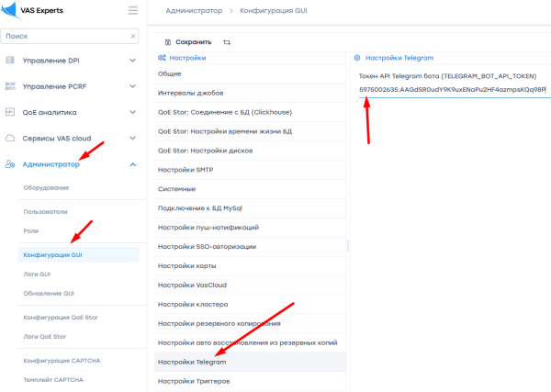Click Администратор breadcrumb link
This screenshot has height=392, width=551.
[x=195, y=11]
